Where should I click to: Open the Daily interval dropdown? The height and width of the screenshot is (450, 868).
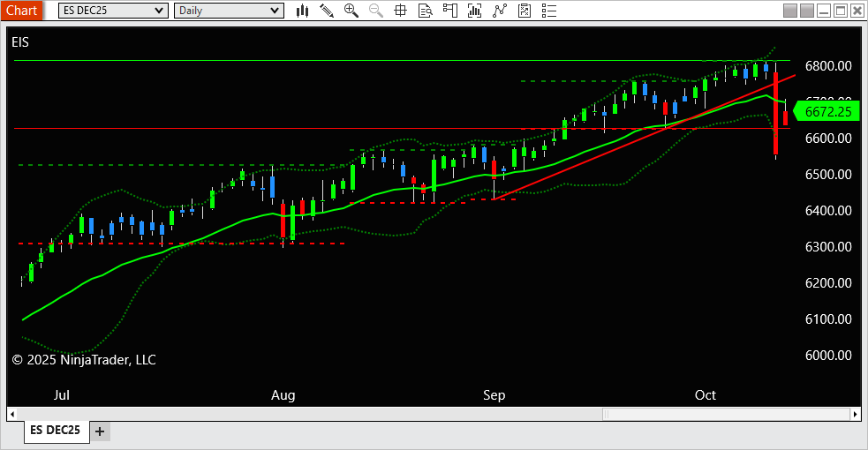(229, 11)
